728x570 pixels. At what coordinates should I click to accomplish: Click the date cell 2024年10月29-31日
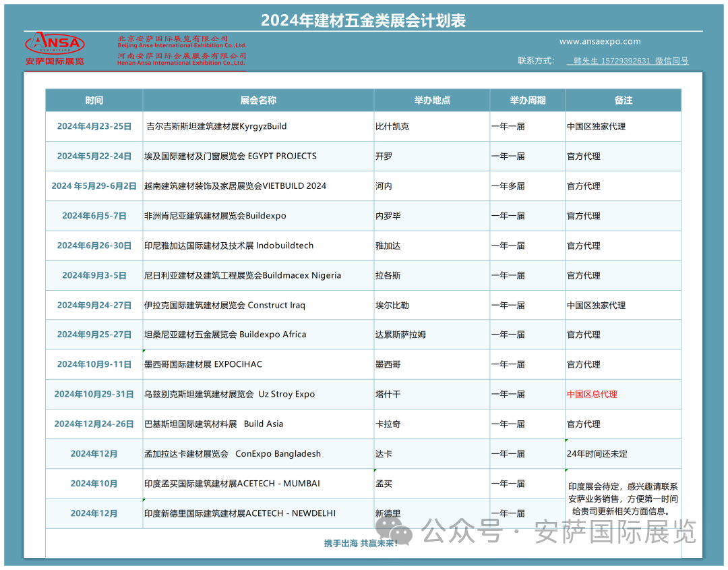point(94,394)
